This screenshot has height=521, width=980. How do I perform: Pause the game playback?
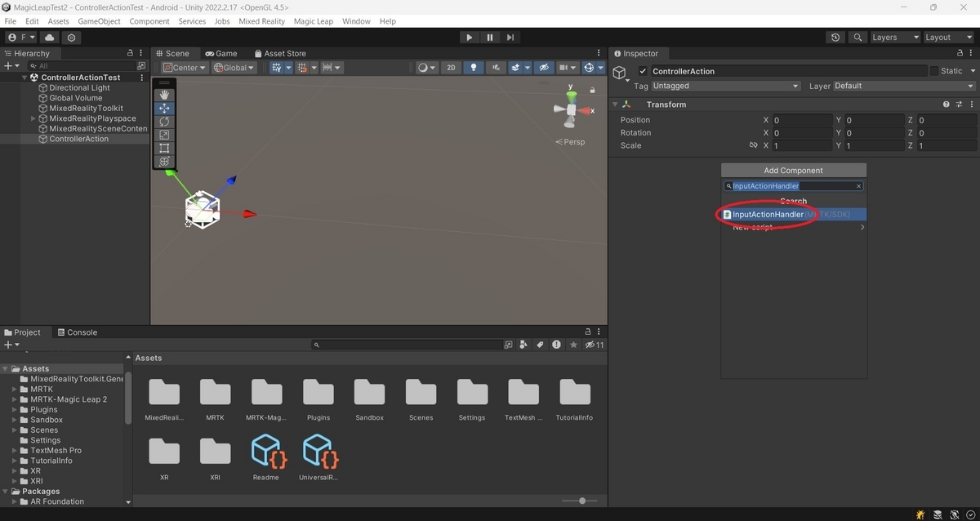point(490,38)
